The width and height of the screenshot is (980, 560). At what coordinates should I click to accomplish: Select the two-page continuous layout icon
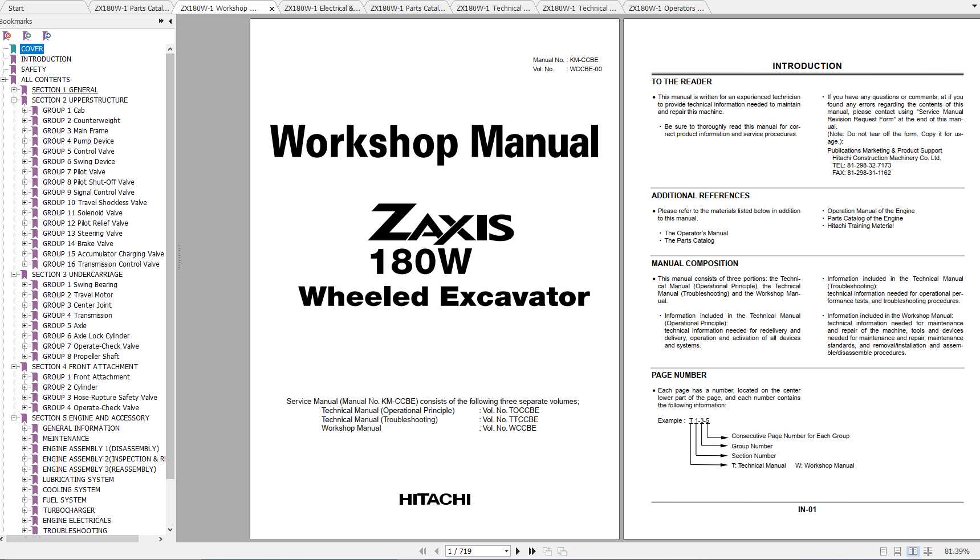click(x=929, y=551)
